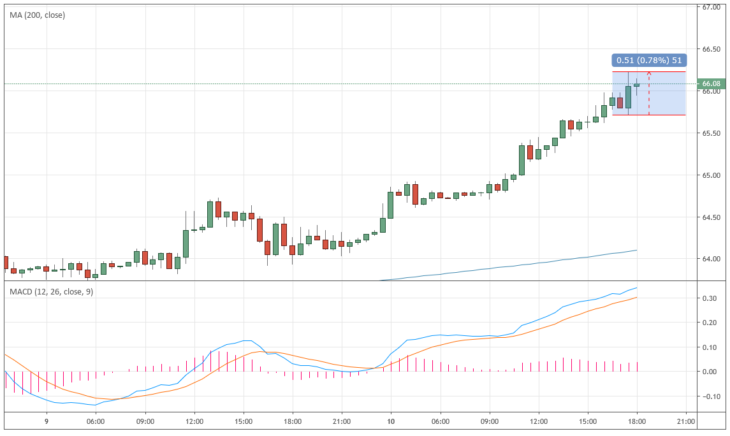
Task: Click the red dashed measurement arrow
Action: pyautogui.click(x=649, y=93)
